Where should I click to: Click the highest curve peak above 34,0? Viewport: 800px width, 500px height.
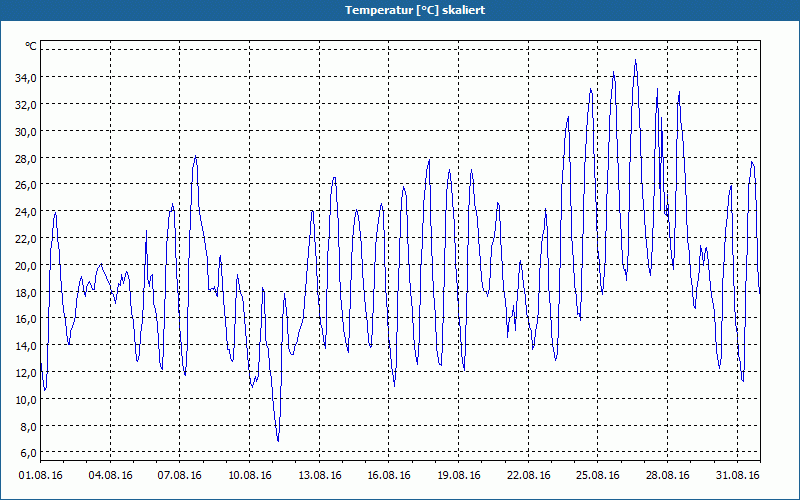[x=635, y=60]
